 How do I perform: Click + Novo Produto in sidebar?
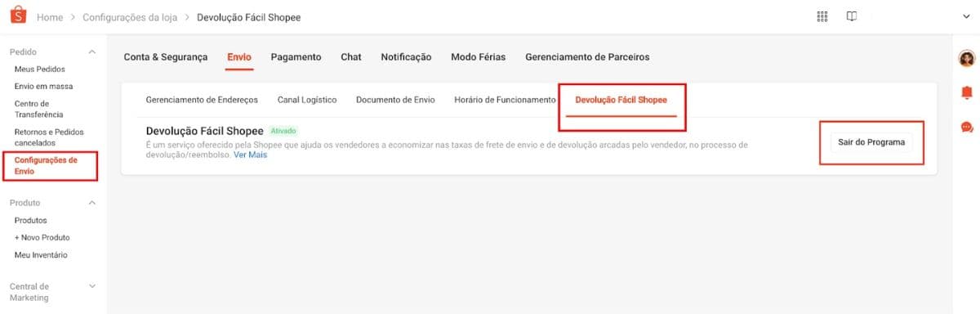42,237
